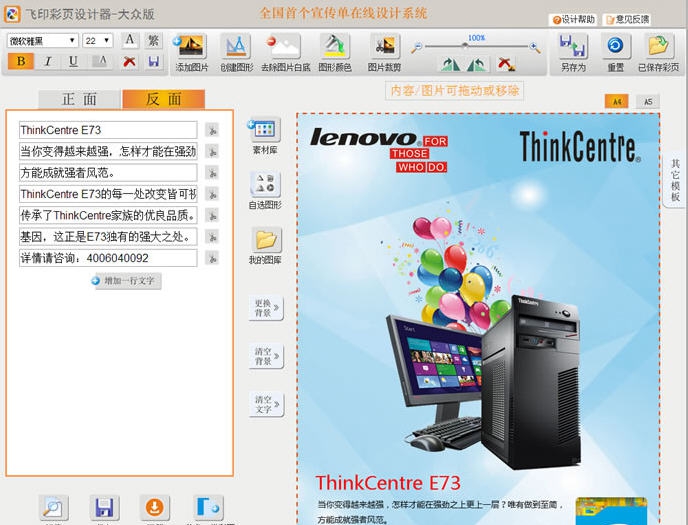Viewport: 688px width, 525px height.
Task: Click Add a line of text (增加一行文字) button
Action: (126, 281)
